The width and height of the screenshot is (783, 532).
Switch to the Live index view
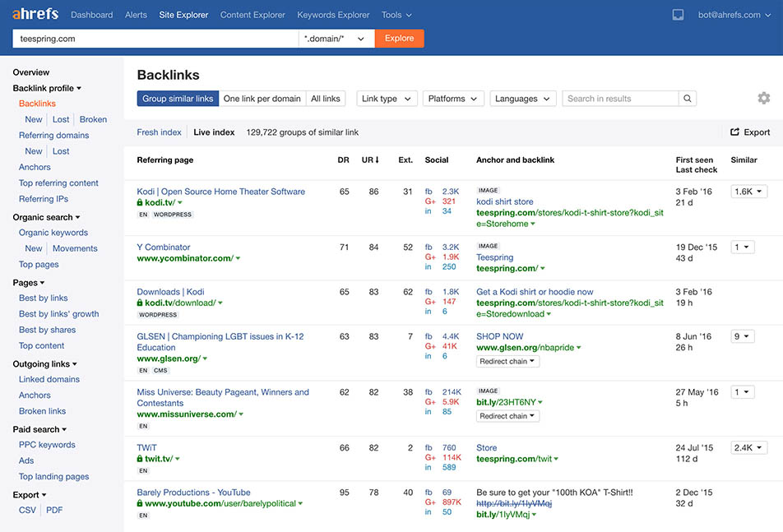213,132
